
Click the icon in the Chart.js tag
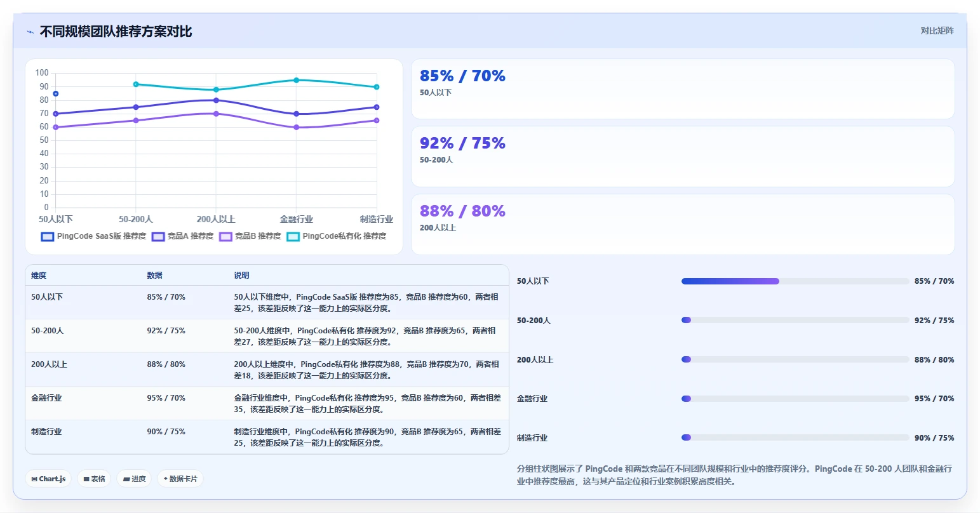point(34,479)
